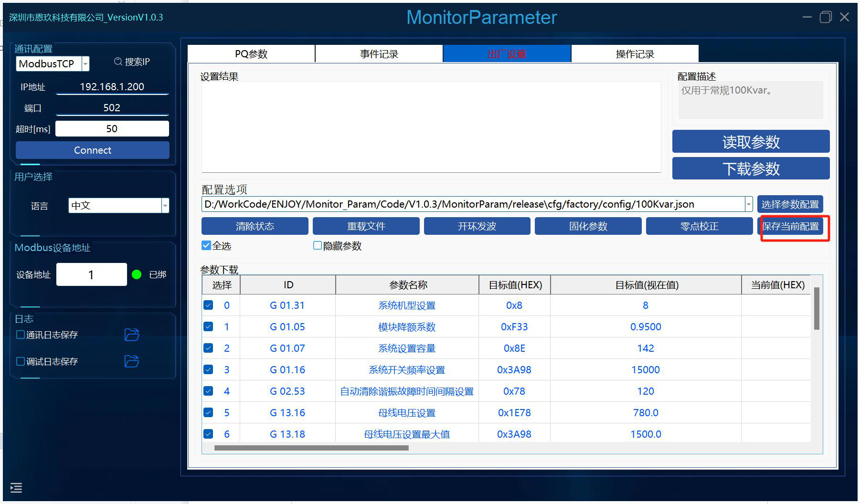Click the 参数名称 column header
This screenshot has height=504, width=860.
coord(407,285)
